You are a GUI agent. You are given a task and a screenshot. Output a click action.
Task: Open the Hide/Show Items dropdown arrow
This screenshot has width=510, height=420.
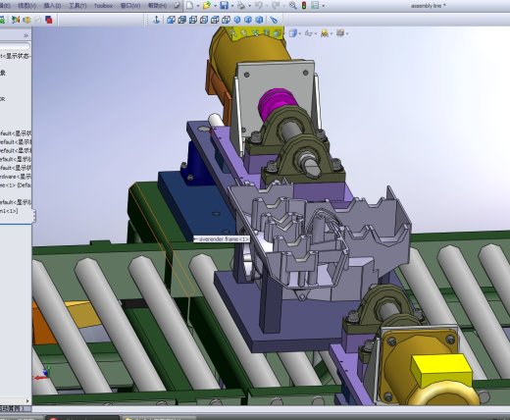click(x=316, y=33)
